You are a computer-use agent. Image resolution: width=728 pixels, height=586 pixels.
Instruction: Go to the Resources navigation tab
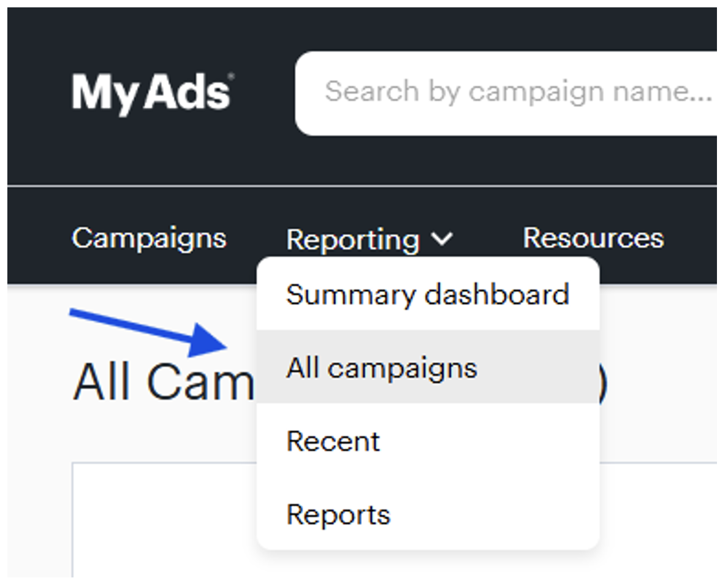593,238
